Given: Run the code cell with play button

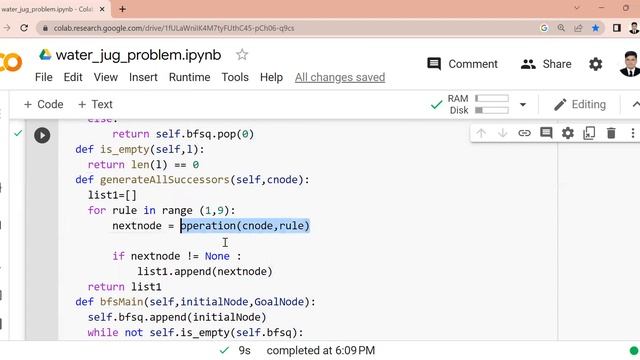Looking at the screenshot, I should point(42,135).
